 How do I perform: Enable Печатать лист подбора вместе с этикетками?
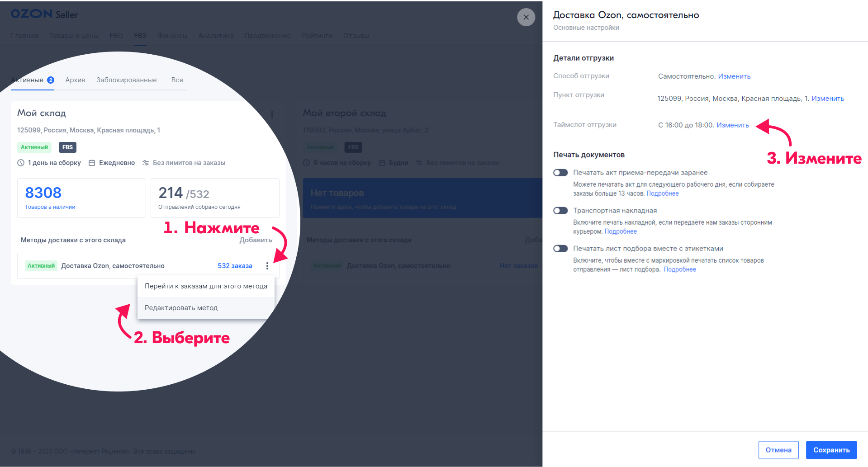click(560, 249)
